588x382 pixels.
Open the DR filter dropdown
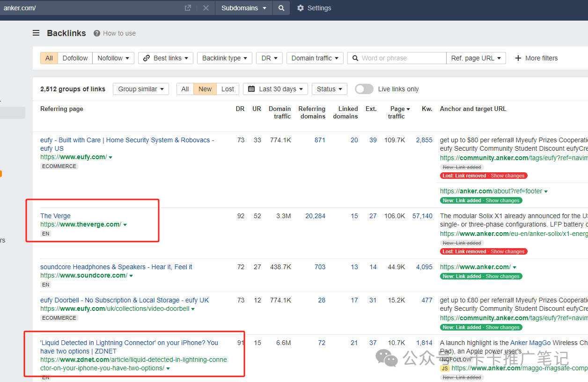(x=269, y=58)
